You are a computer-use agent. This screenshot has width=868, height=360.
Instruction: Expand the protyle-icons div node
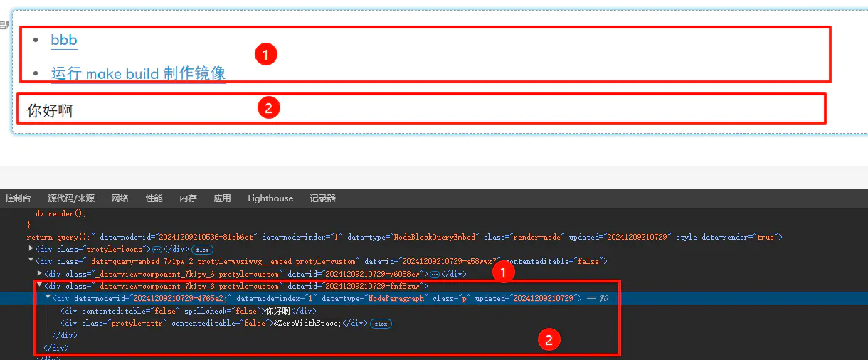click(31, 249)
